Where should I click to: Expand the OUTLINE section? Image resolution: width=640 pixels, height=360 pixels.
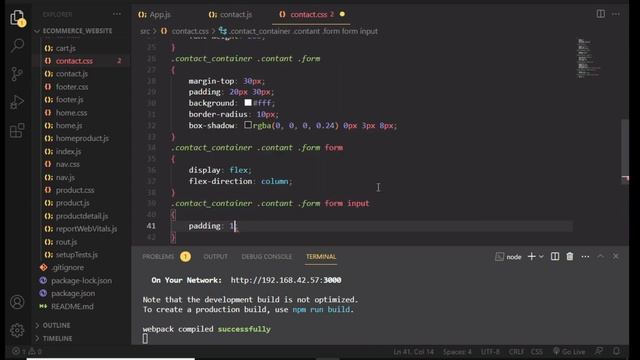tap(53, 325)
